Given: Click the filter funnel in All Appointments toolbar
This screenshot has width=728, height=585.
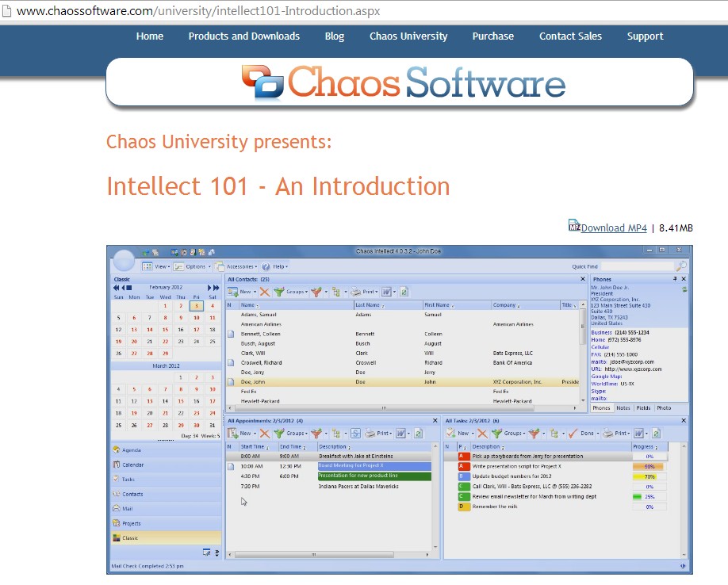Looking at the screenshot, I should click(316, 434).
